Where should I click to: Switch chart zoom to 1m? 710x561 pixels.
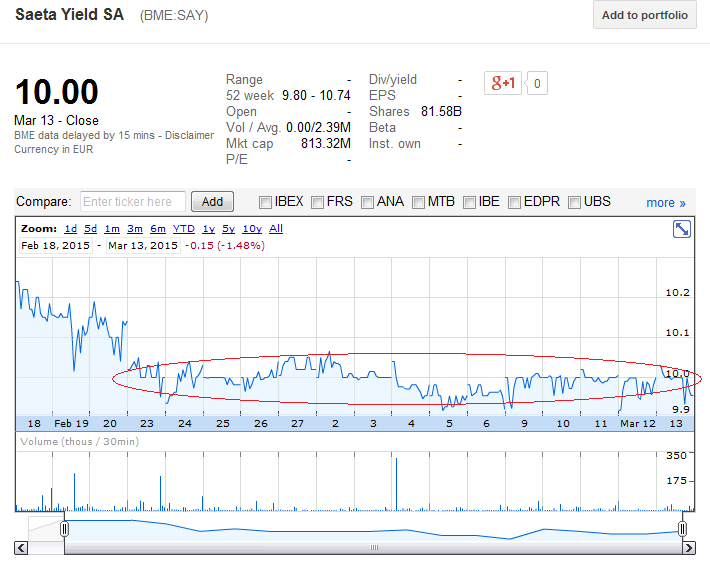pyautogui.click(x=112, y=229)
